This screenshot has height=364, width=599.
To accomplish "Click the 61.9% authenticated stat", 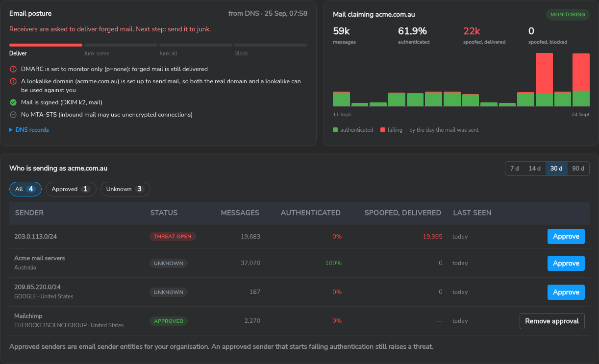I will (x=412, y=31).
